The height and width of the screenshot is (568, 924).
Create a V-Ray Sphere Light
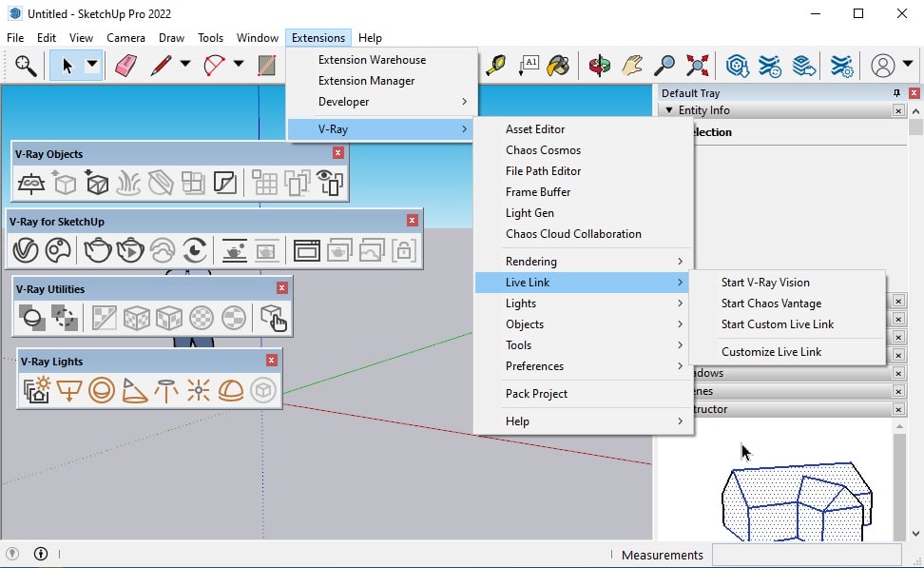tap(102, 390)
